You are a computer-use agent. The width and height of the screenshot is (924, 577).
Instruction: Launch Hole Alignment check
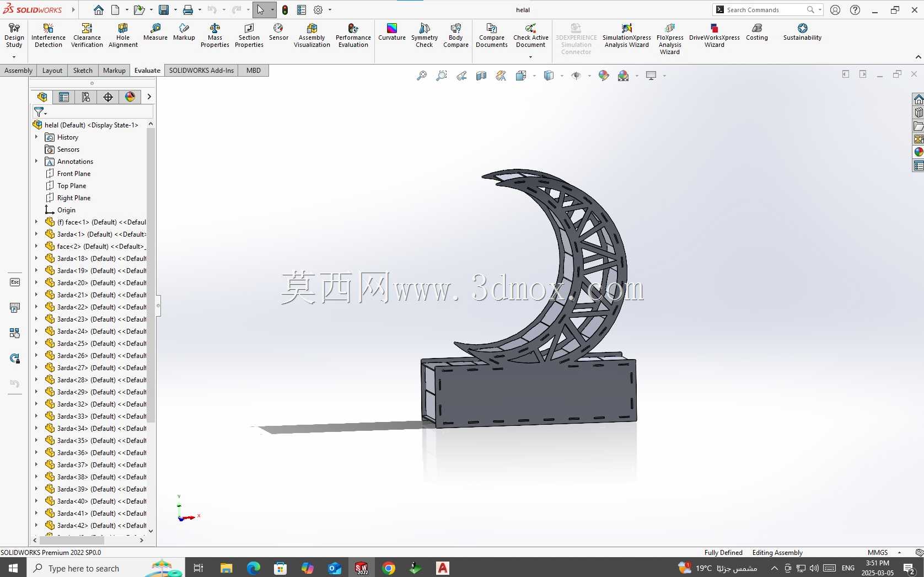123,35
